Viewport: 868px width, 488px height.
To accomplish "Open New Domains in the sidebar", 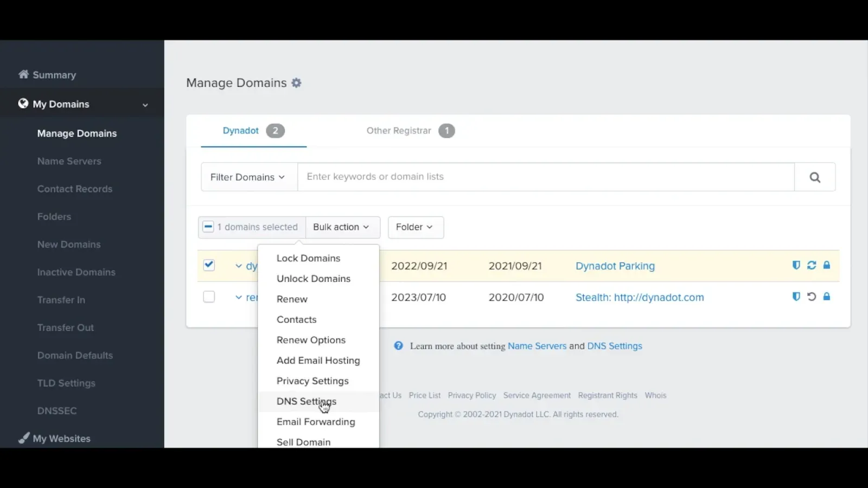I will [x=69, y=244].
